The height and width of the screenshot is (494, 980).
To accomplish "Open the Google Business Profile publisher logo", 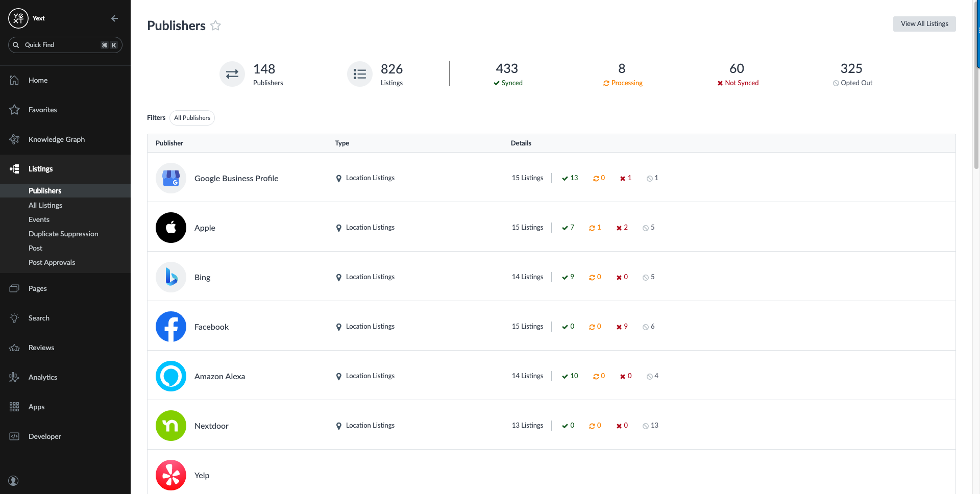I will click(170, 178).
